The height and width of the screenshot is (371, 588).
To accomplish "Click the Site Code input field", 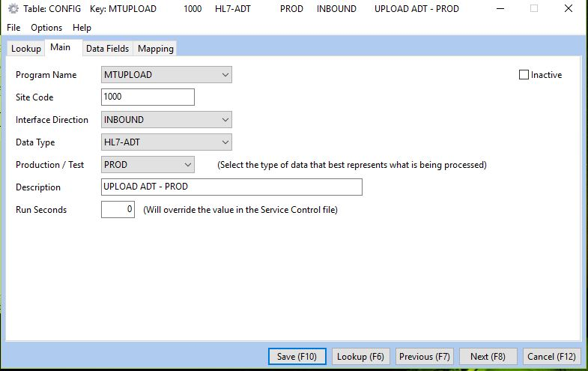I will pyautogui.click(x=148, y=97).
